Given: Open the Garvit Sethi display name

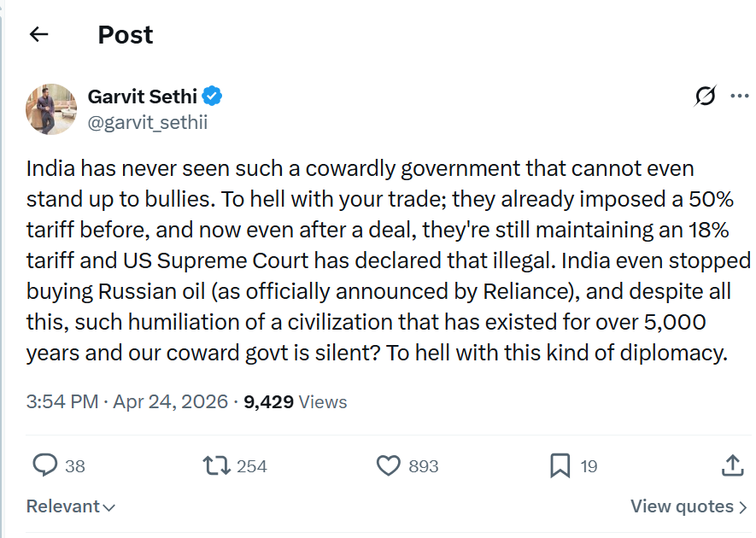Looking at the screenshot, I should click(x=142, y=96).
